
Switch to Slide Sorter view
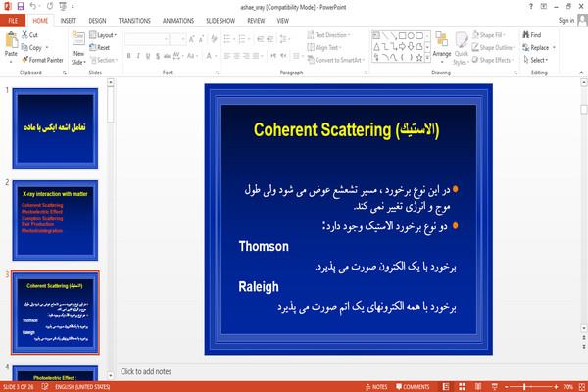(x=462, y=387)
